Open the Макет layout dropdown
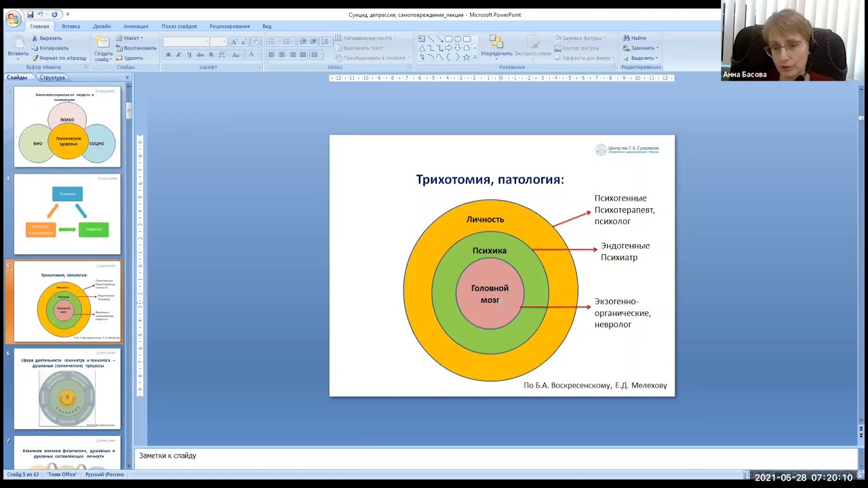The height and width of the screenshot is (488, 868). tap(129, 38)
